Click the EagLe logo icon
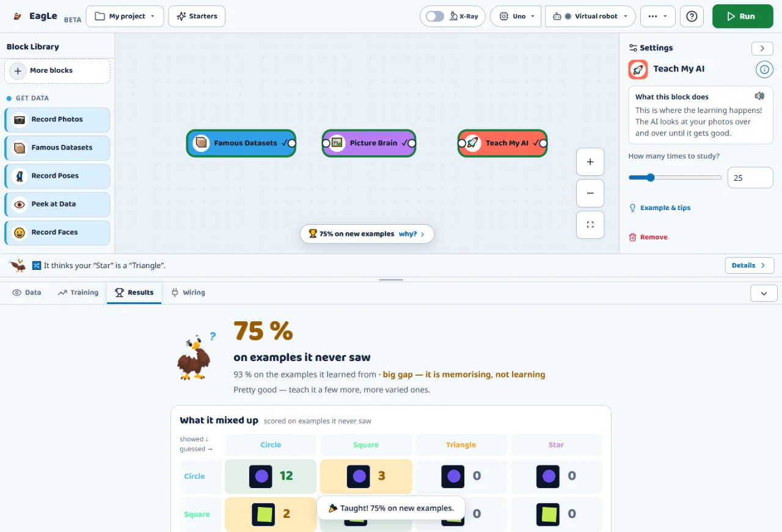Screen dimensions: 782x532 coord(17,16)
